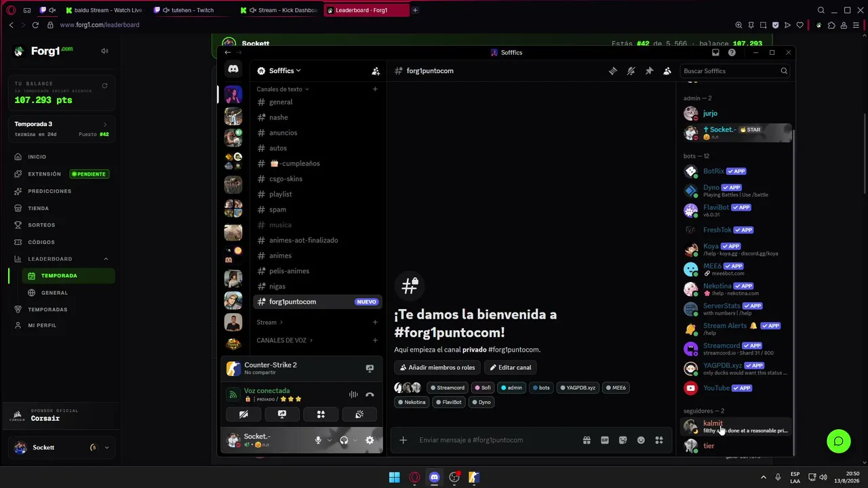The width and height of the screenshot is (868, 488).
Task: Share your screen in voice
Action: click(282, 414)
